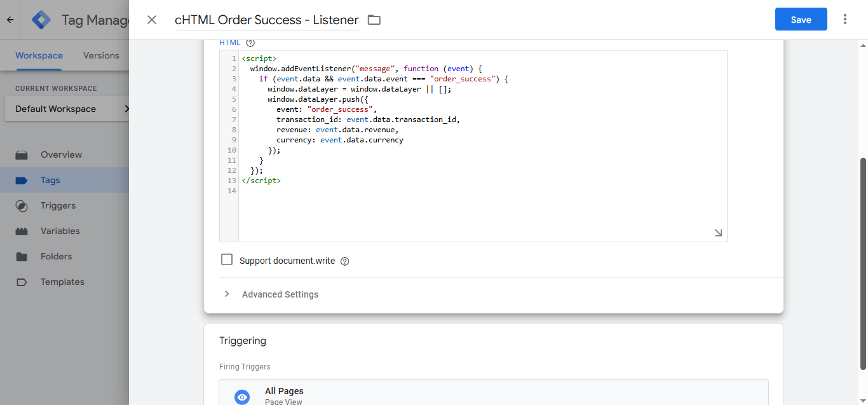Open help icon next to Support document.write

pos(345,261)
